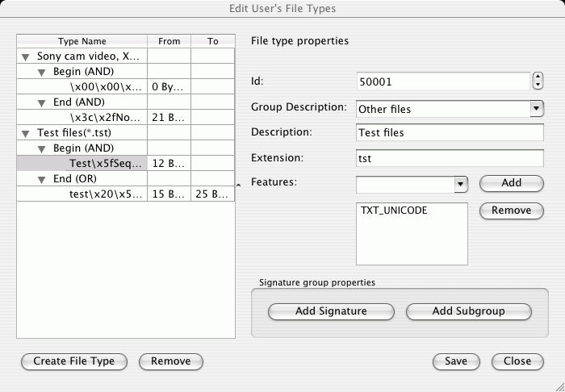This screenshot has width=565, height=392.
Task: Collapse the first Begin (AND) group
Action: click(41, 73)
